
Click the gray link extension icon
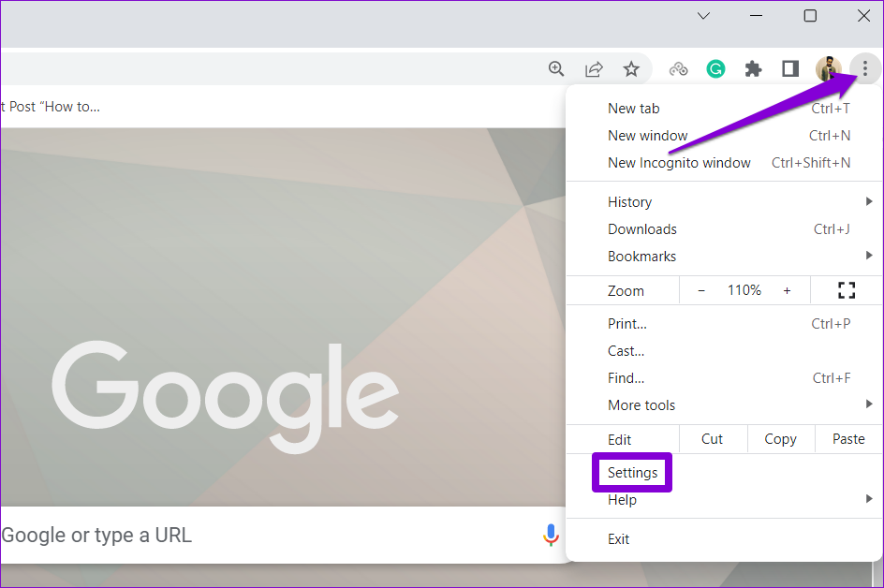[x=678, y=68]
